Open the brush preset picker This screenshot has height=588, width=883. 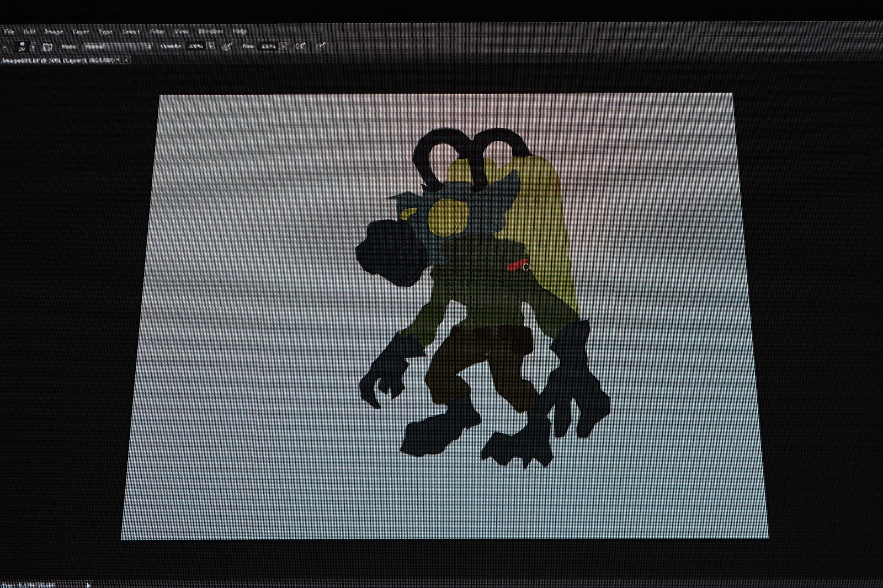click(25, 46)
